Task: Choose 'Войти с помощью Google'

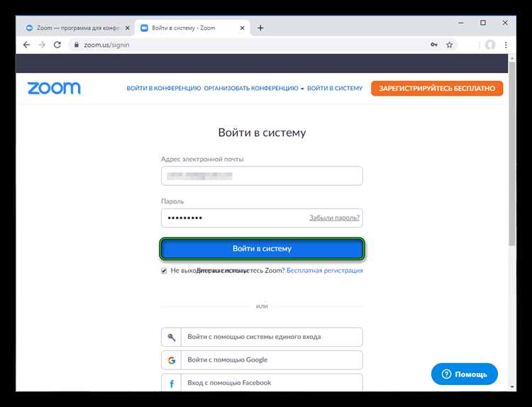Action: [x=262, y=360]
